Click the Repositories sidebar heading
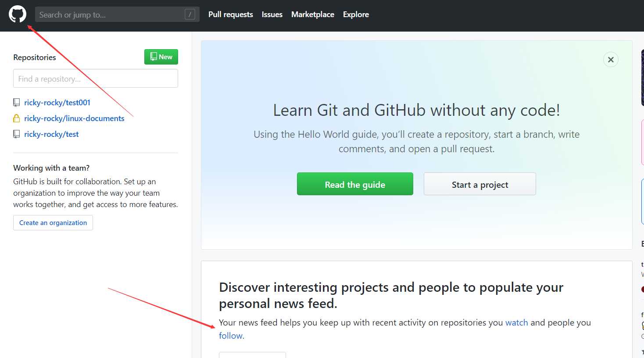The image size is (644, 358). tap(35, 57)
